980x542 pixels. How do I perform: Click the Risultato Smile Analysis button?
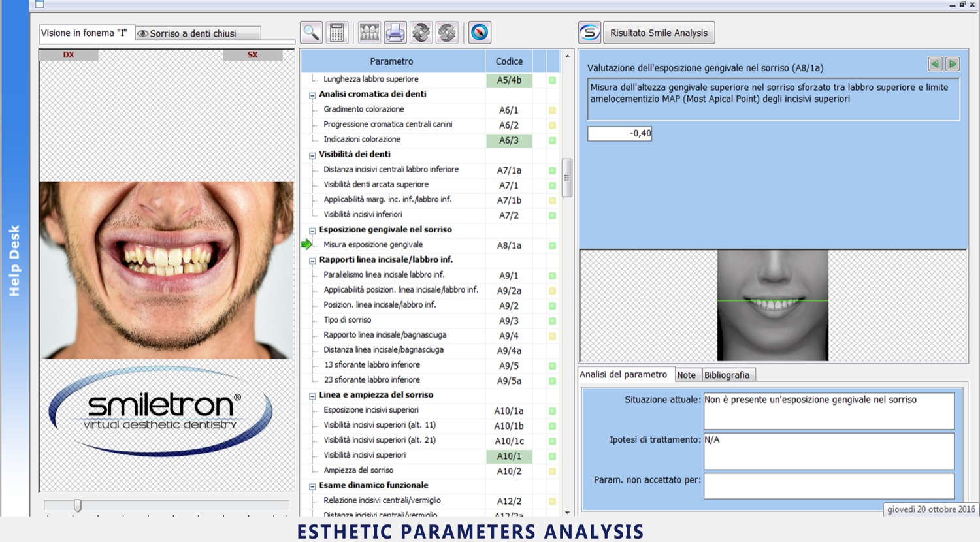tap(659, 33)
